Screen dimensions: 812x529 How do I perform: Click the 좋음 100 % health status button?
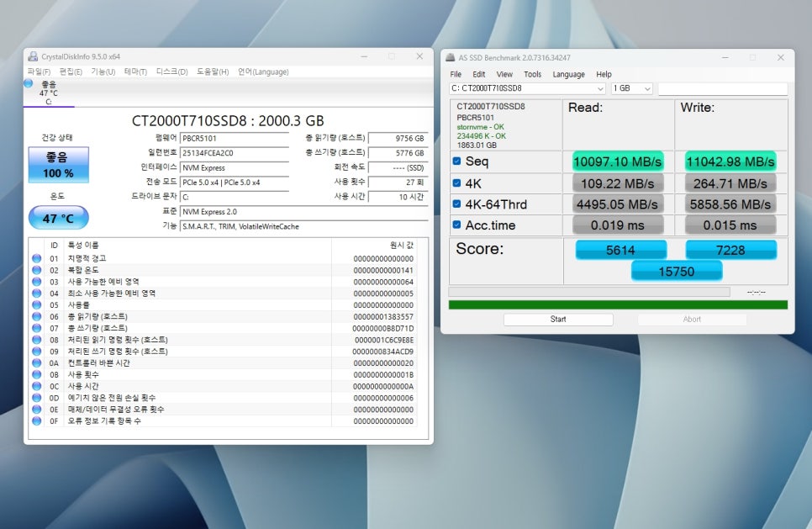pos(59,165)
